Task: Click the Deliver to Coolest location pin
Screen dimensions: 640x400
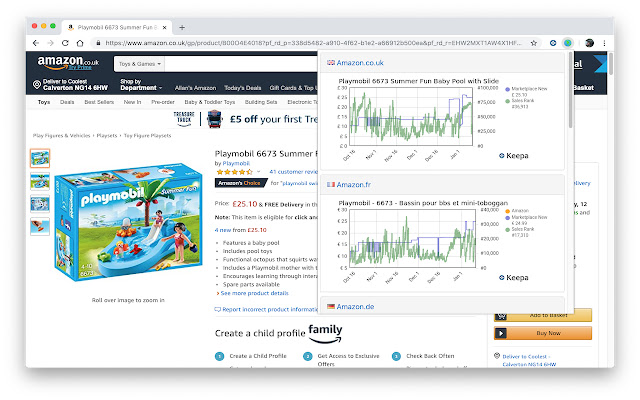Action: click(37, 84)
